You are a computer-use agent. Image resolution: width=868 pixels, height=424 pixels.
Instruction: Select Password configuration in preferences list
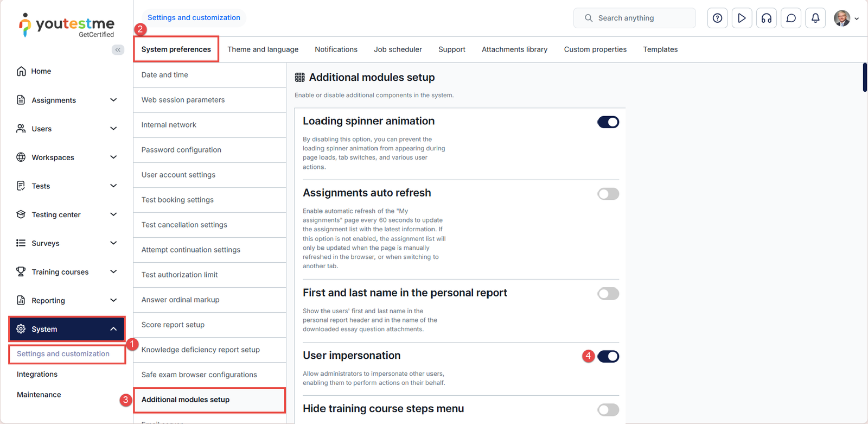181,150
